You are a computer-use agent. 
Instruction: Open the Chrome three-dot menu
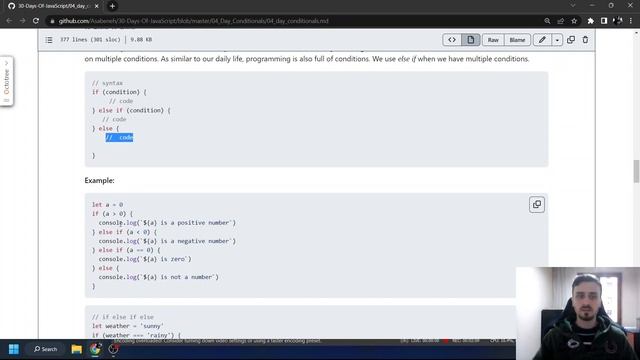tap(631, 21)
